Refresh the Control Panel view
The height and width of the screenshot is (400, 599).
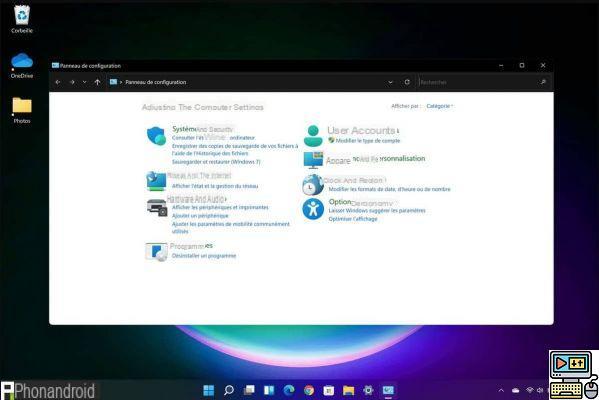[x=407, y=82]
